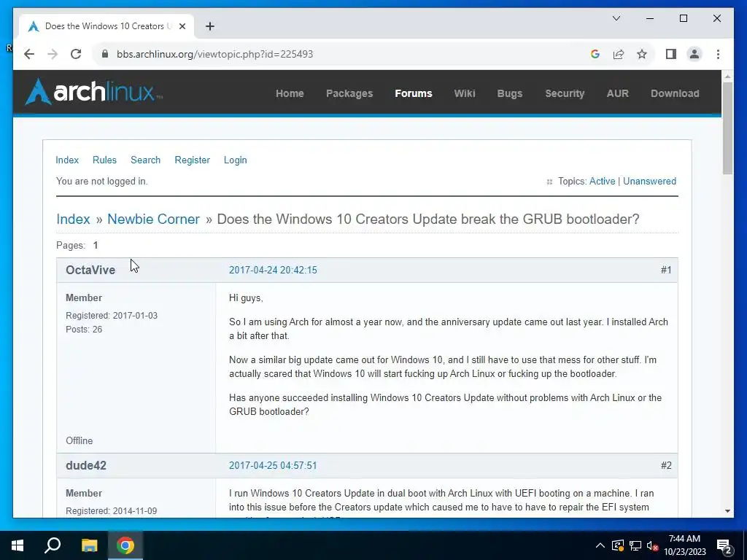Click the address bar URL
The image size is (747, 560).
[x=215, y=54]
